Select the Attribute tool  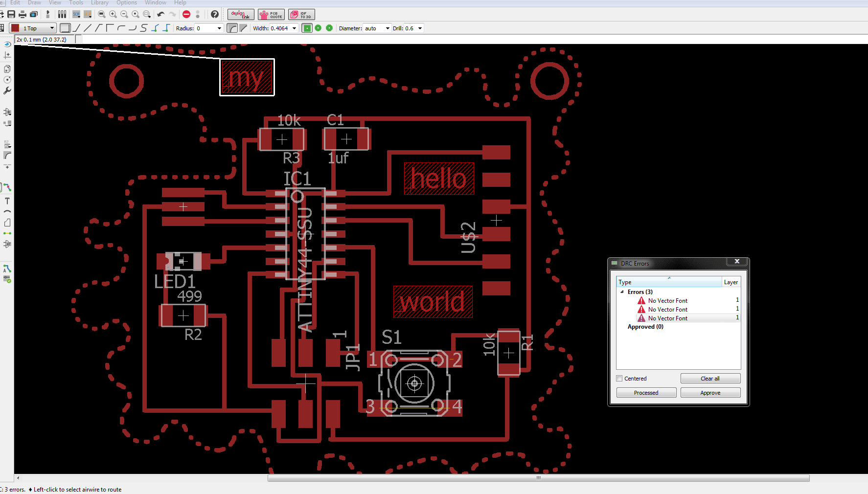[7, 244]
